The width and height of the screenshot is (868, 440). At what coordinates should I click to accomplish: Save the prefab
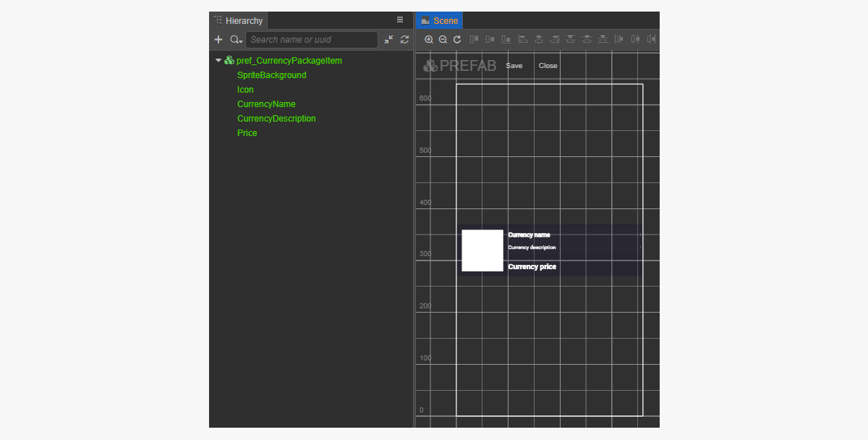[x=514, y=66]
